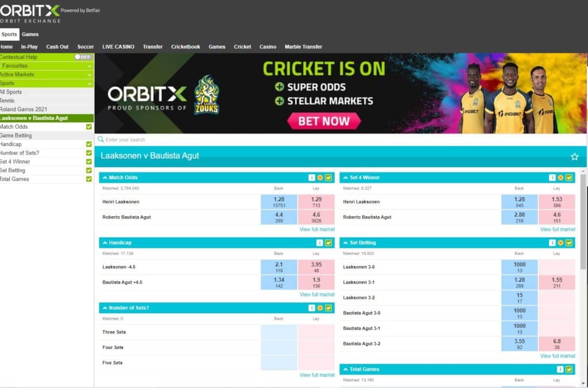Click orange coin icon in Set 4 Winner header
Image resolution: width=588 pixels, height=388 pixels.
tap(560, 178)
